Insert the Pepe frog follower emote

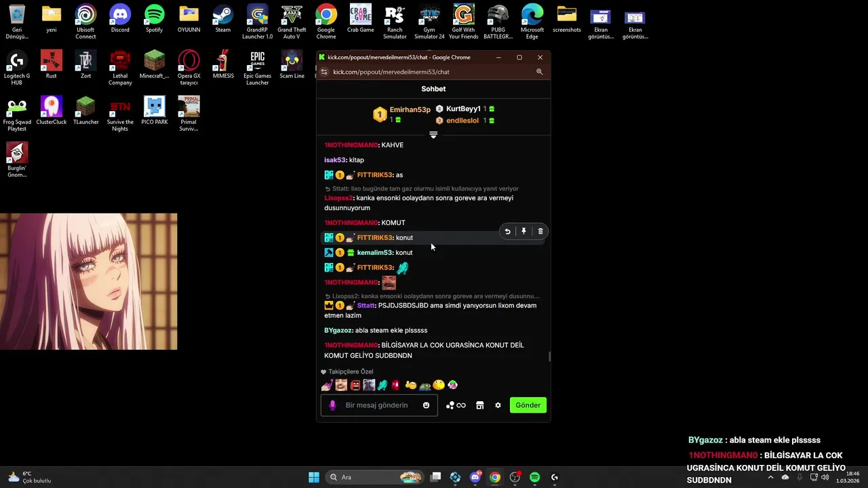click(425, 385)
